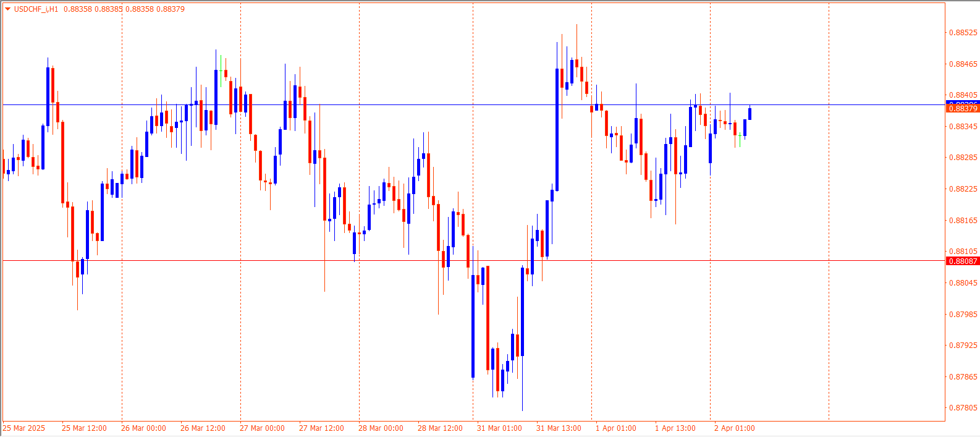Click the 31 Mar 01:00 time label
This screenshot has width=980, height=437.
(x=499, y=428)
